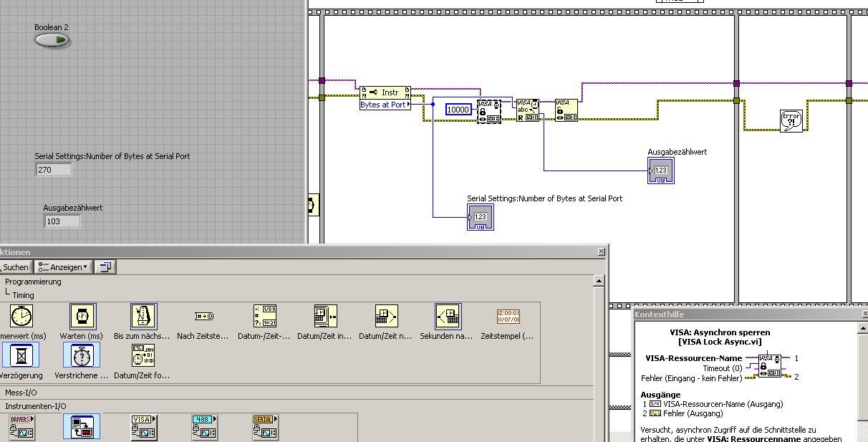Open the Mess-I/O palette category

click(21, 393)
